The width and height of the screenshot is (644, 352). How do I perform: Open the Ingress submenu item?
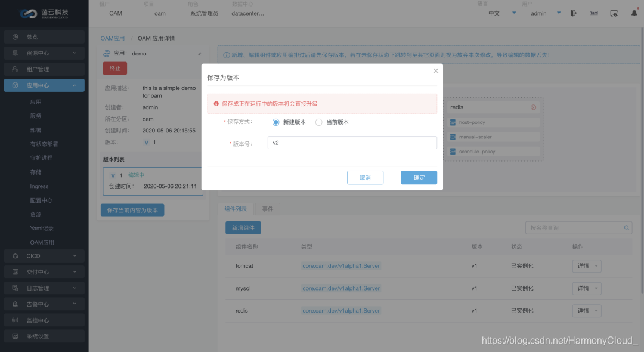tap(39, 186)
